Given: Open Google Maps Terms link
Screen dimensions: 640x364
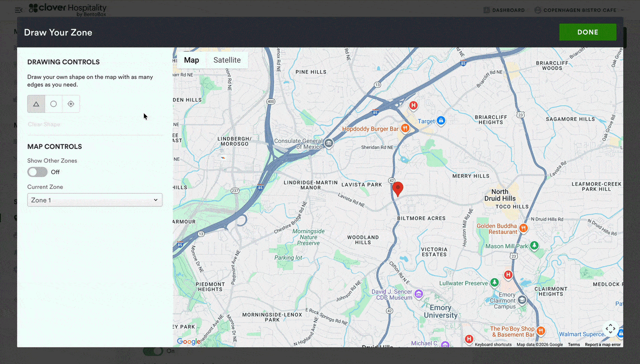Looking at the screenshot, I should pos(574,344).
